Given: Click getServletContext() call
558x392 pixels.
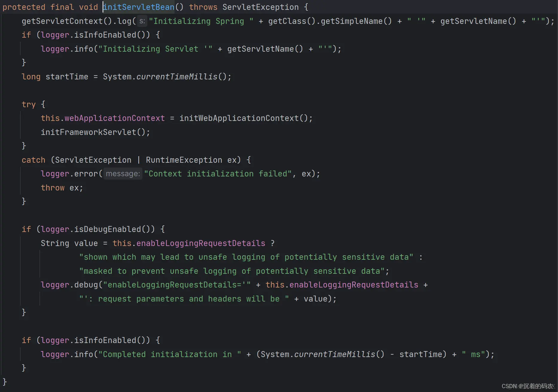Looking at the screenshot, I should [67, 21].
